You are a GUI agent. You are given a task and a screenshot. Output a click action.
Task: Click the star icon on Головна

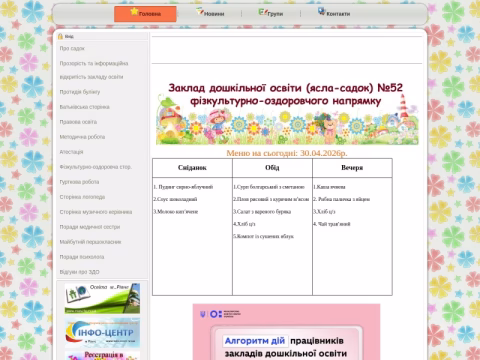(x=134, y=12)
